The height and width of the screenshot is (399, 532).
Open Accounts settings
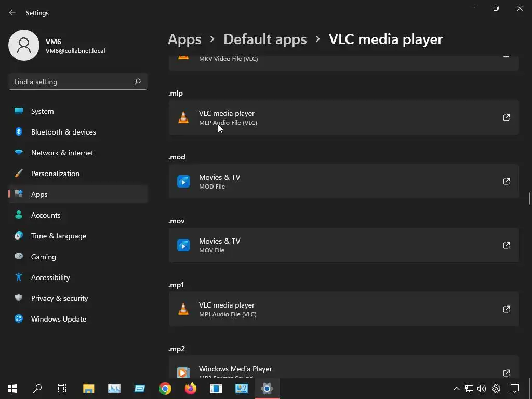(x=78, y=215)
